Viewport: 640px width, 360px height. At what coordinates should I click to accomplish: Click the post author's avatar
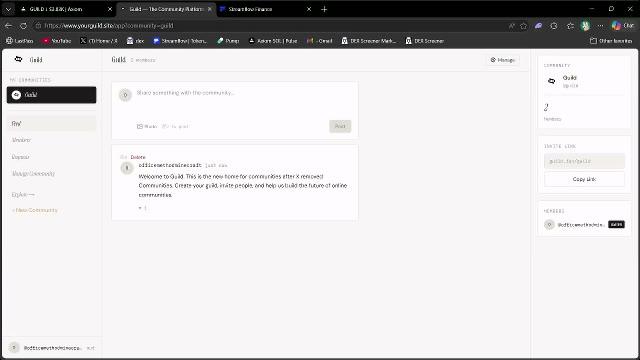click(x=127, y=168)
